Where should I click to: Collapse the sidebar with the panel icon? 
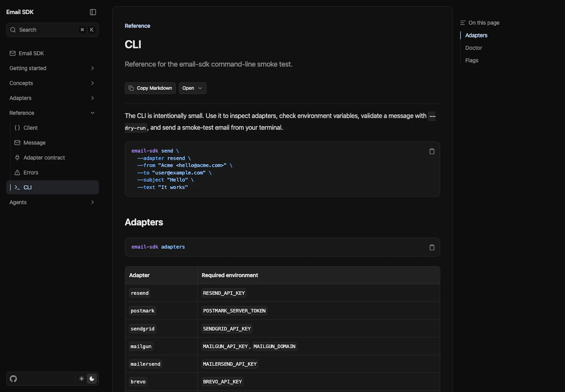(x=93, y=12)
